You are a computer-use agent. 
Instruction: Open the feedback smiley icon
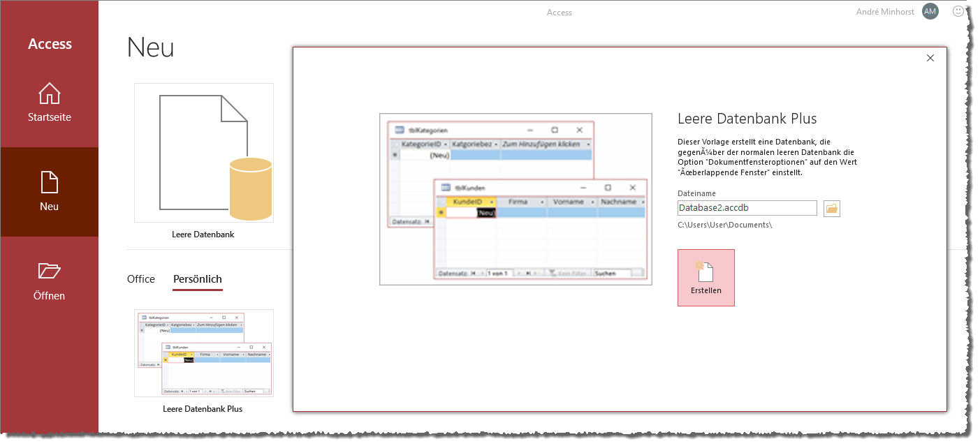pos(957,10)
